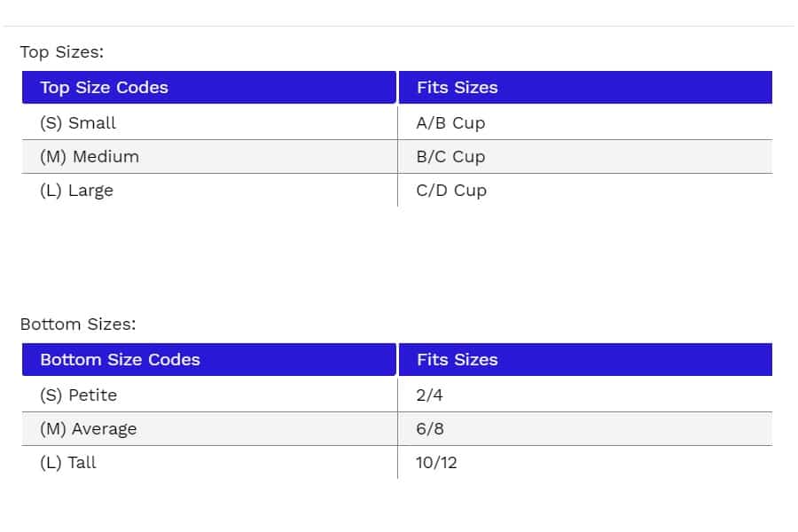
Task: Click the C/D Cup cell
Action: pos(451,191)
